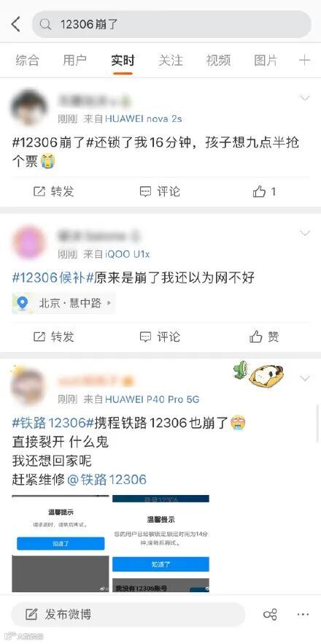Open comments on the 12306候补 post
The height and width of the screenshot is (644, 321).
coord(160,337)
